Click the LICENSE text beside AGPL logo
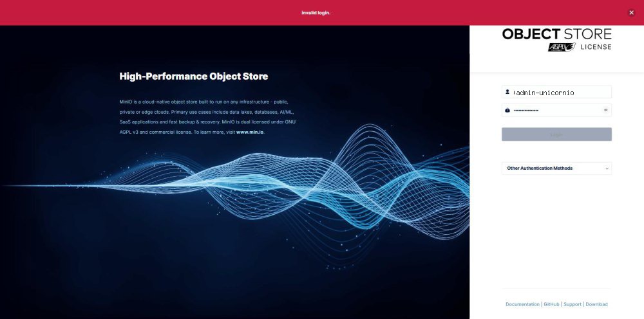The width and height of the screenshot is (644, 319). coord(596,47)
